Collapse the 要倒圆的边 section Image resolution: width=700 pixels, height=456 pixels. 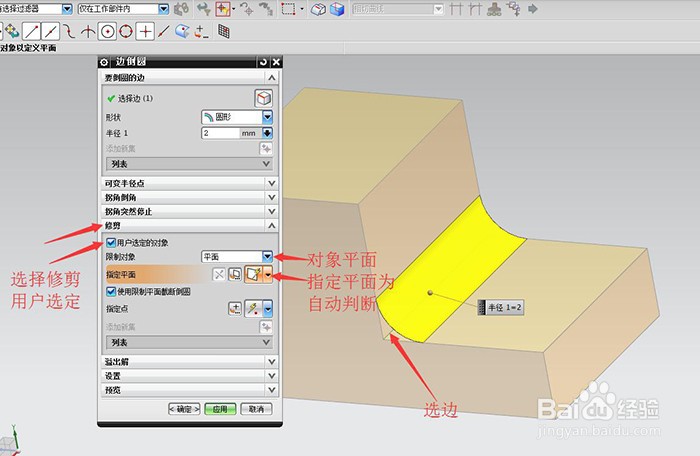271,78
